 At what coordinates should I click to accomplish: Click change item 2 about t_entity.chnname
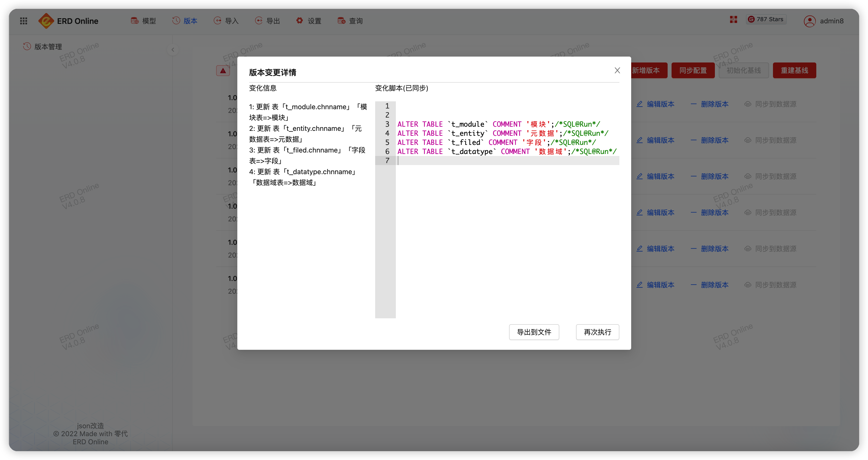coord(305,134)
